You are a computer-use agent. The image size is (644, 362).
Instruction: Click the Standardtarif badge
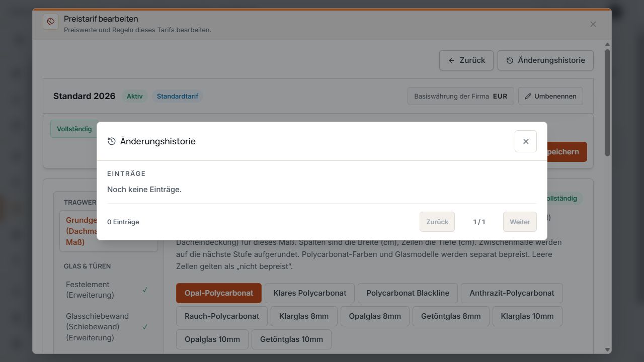[178, 96]
